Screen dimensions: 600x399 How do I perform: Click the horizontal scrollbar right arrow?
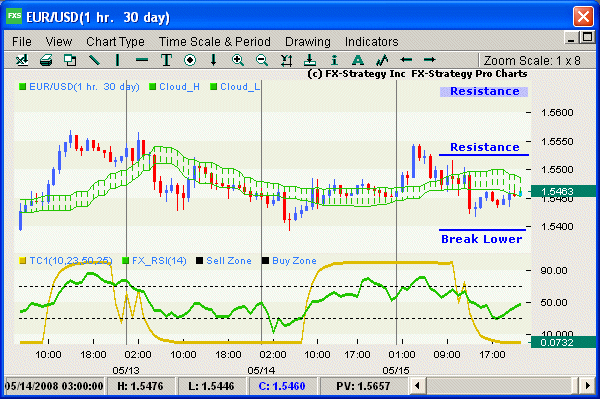(x=587, y=386)
